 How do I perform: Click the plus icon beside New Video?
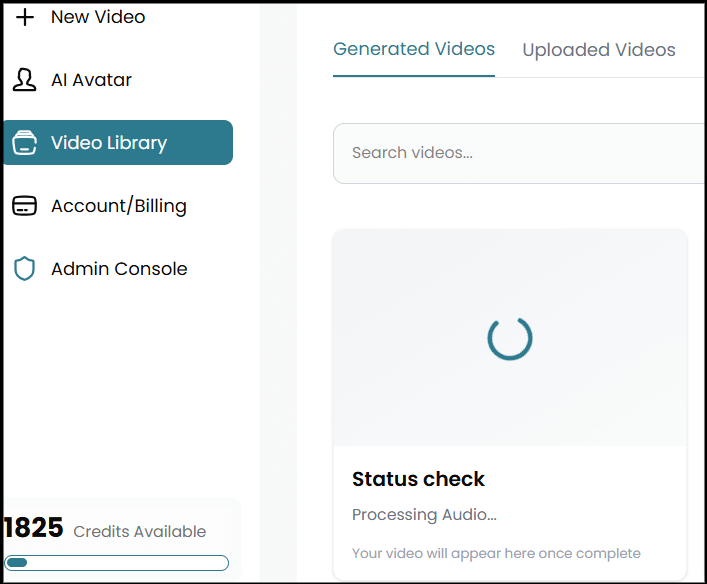tap(25, 17)
